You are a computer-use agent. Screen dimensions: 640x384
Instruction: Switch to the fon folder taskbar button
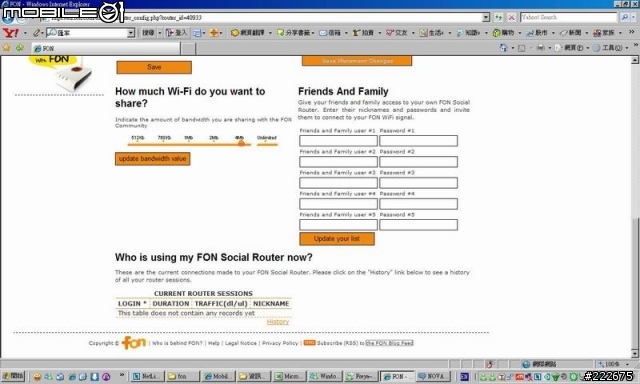(x=183, y=376)
